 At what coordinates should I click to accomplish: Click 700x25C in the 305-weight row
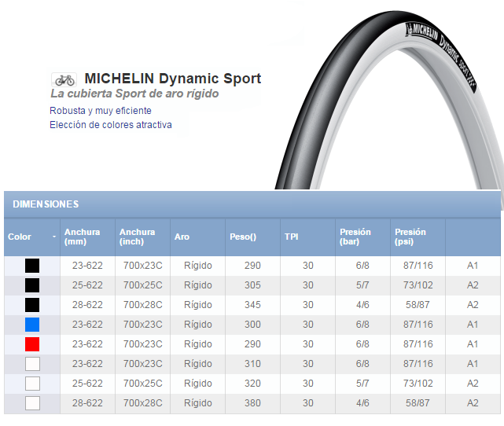pos(143,285)
